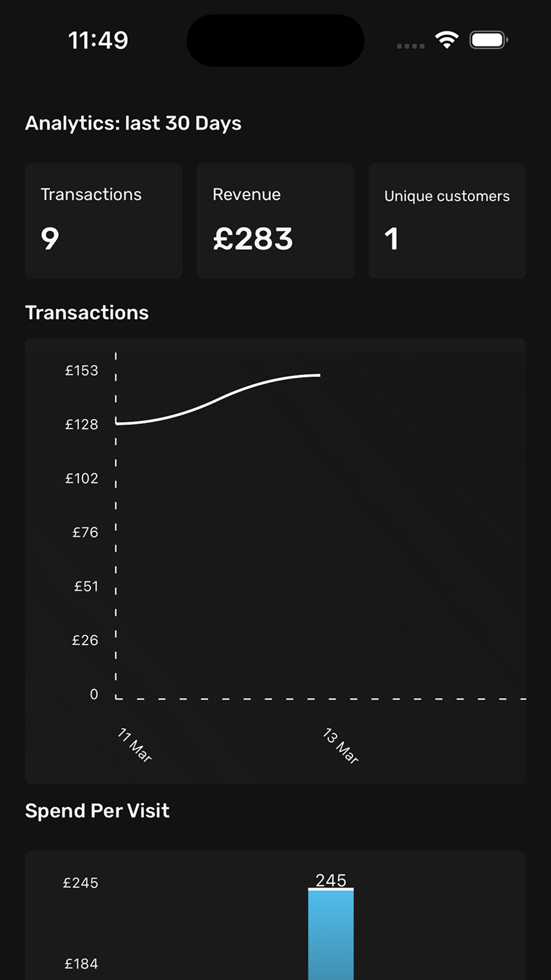551x980 pixels.
Task: Tap the 0 baseline axis label
Action: click(94, 694)
